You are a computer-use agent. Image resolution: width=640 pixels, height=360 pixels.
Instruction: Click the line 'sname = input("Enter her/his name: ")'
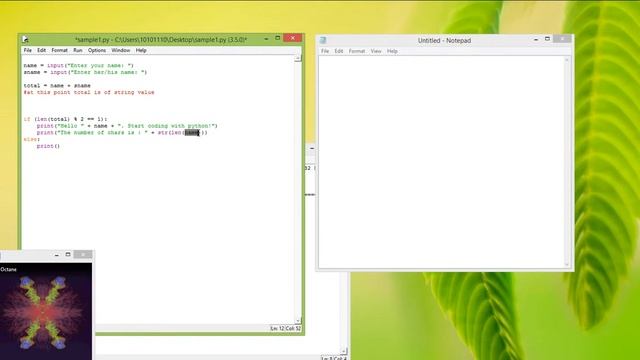coord(85,72)
